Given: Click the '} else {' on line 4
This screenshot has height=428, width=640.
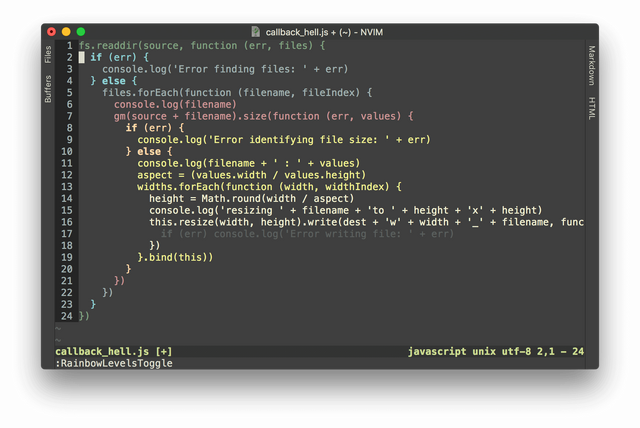Looking at the screenshot, I should tap(114, 81).
